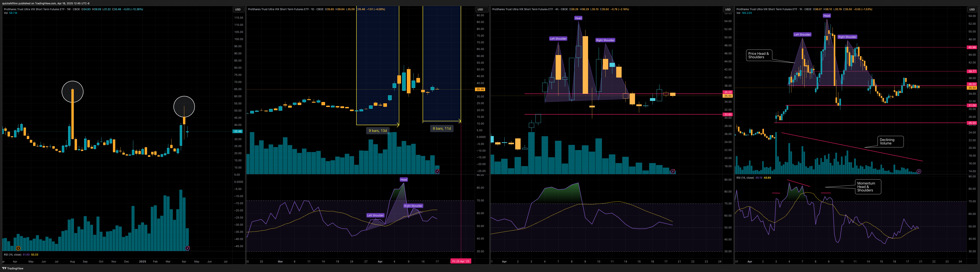The image size is (980, 272).
Task: Click the 39.77 price level tag, 1h chart
Action: 972,71
